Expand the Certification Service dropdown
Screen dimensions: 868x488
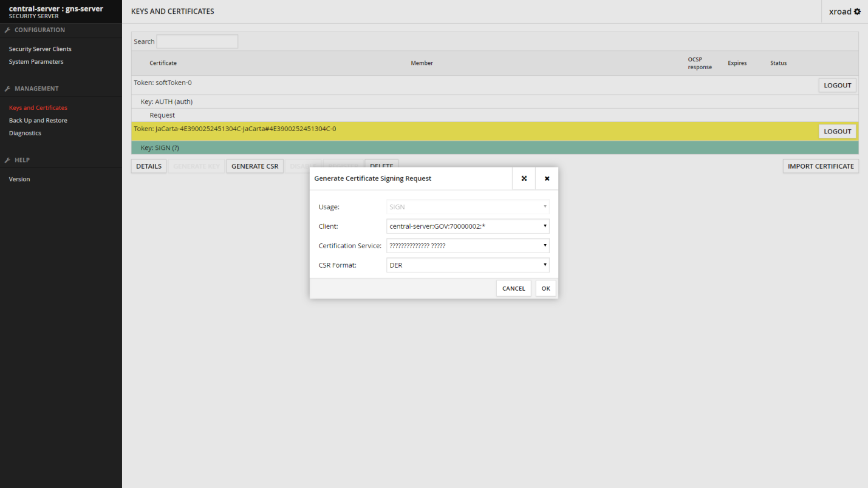[468, 246]
